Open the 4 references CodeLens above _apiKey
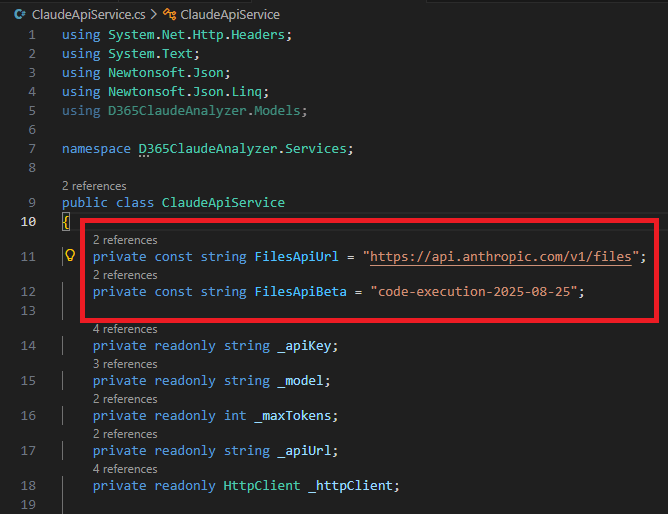668x514 pixels. coord(125,329)
